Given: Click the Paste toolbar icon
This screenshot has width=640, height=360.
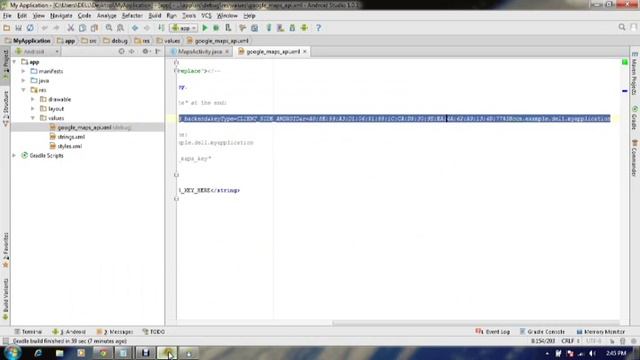Looking at the screenshot, I should pos(94,28).
